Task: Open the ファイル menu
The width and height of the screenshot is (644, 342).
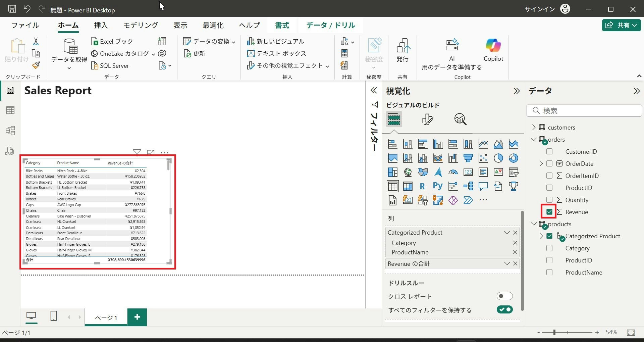Action: pyautogui.click(x=25, y=25)
